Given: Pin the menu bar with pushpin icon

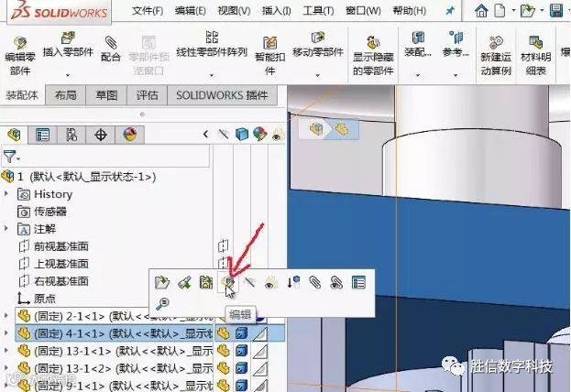Looking at the screenshot, I should (450, 11).
